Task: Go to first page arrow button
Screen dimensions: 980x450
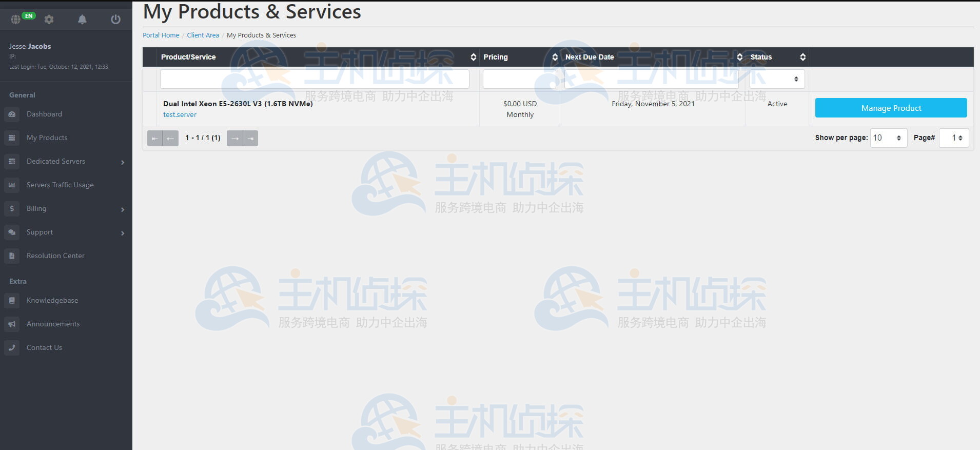Action: click(154, 138)
